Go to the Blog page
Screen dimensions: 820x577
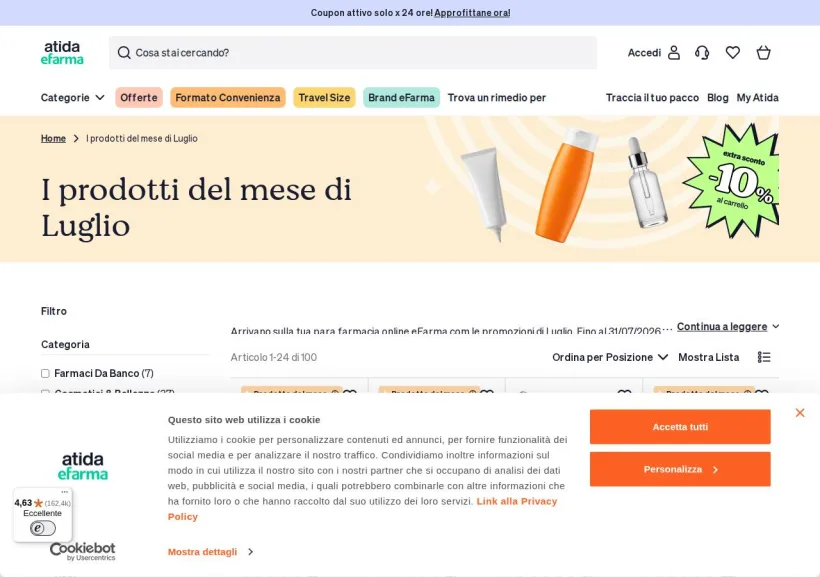(x=718, y=98)
